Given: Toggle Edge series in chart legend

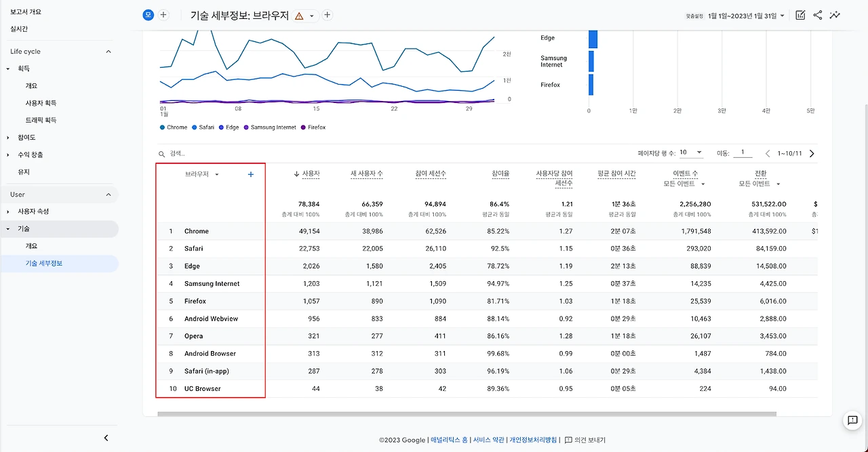Looking at the screenshot, I should (x=229, y=127).
